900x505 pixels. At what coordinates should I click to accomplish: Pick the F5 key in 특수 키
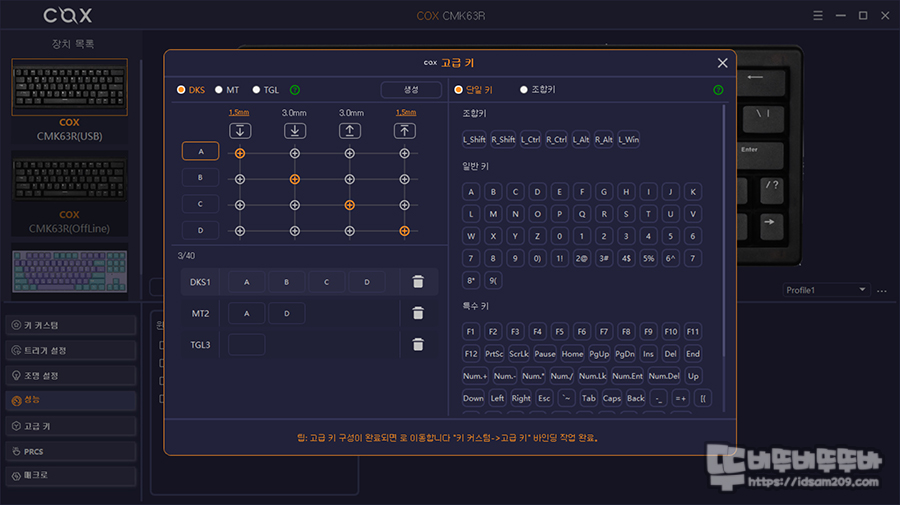coord(560,332)
